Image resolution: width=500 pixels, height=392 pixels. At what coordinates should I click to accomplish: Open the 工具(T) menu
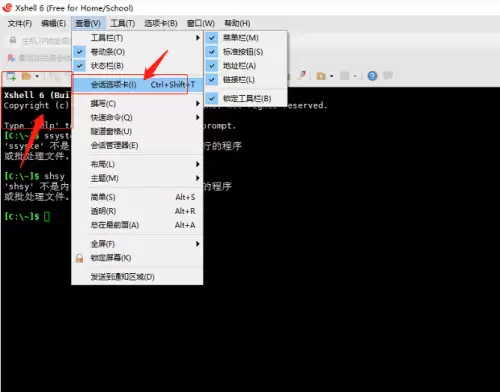[x=123, y=23]
